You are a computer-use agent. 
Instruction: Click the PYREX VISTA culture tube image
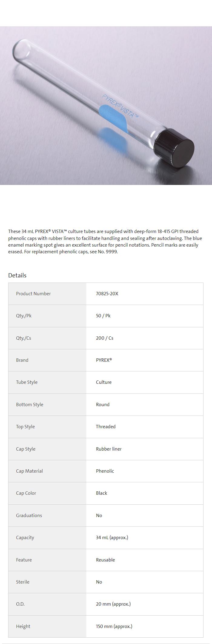pos(106,105)
